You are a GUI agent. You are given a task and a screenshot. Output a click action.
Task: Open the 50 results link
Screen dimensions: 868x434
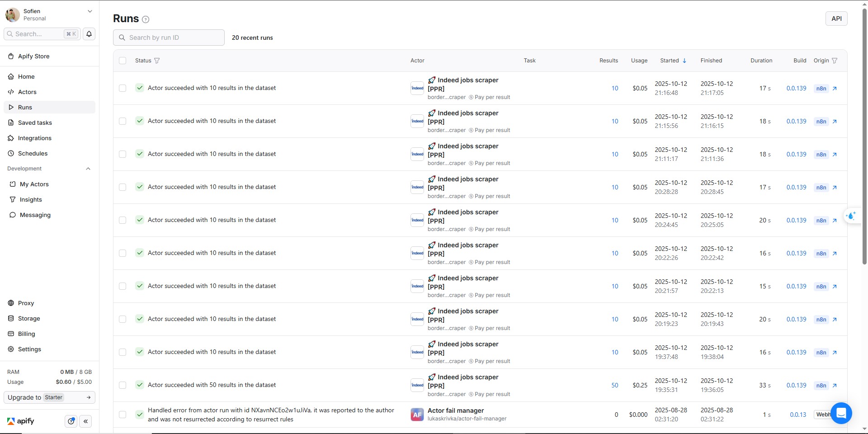coord(615,385)
